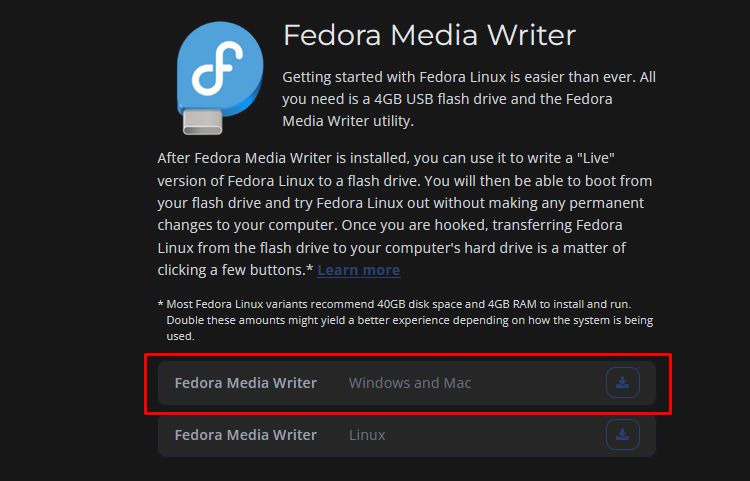Screen dimensions: 750x481
Task: Open the "Learn more" link
Action: (358, 270)
